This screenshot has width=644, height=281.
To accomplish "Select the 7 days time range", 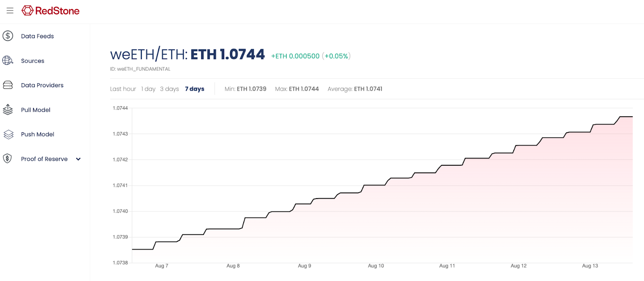I will click(x=194, y=89).
